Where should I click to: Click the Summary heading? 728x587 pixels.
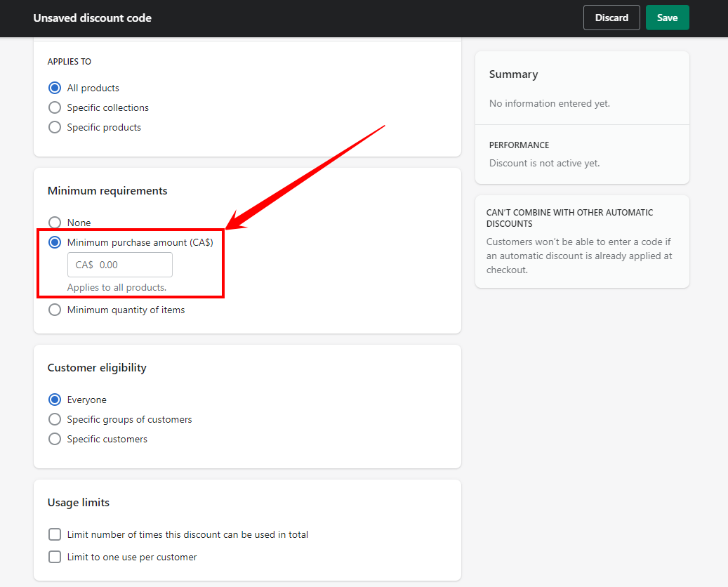click(513, 74)
